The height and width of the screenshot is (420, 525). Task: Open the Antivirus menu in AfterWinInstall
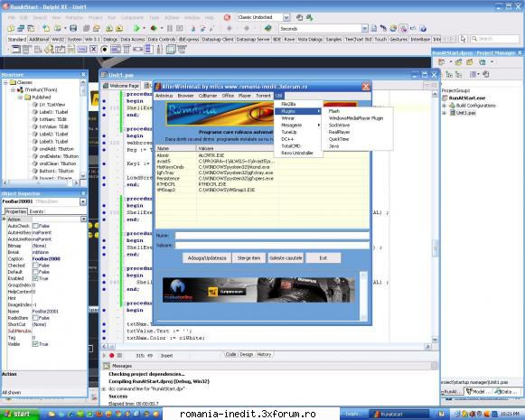click(164, 96)
